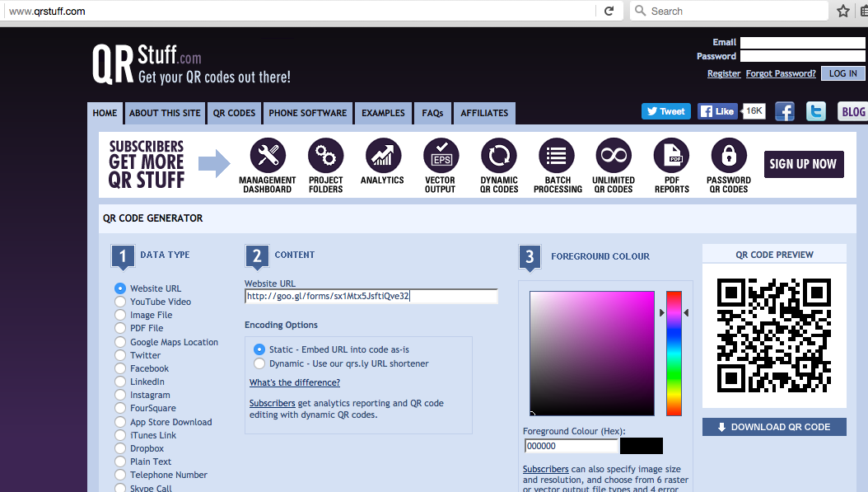Select Google Maps Location data type
Viewport: 868px width, 492px height.
[120, 342]
